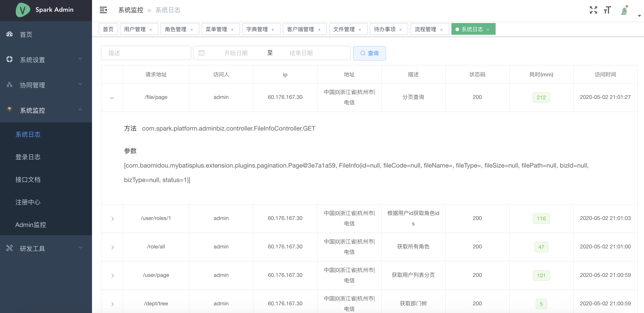Close the 角色管理 tab
Screen dimensions: 644x313
click(x=192, y=30)
